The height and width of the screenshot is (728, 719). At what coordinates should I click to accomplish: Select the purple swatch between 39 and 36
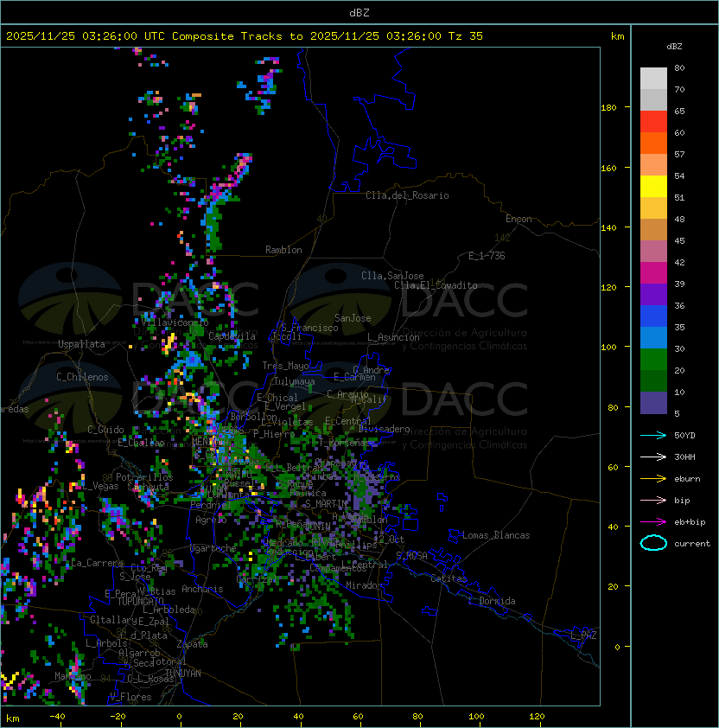[653, 294]
